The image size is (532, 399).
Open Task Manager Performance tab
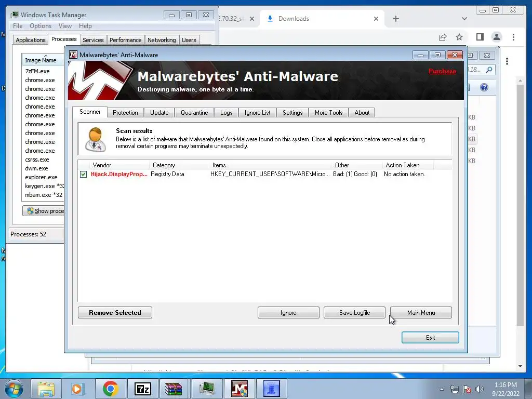126,40
